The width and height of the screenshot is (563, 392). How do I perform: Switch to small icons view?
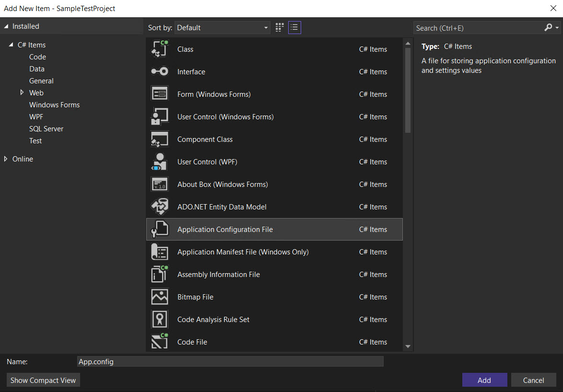(x=294, y=27)
